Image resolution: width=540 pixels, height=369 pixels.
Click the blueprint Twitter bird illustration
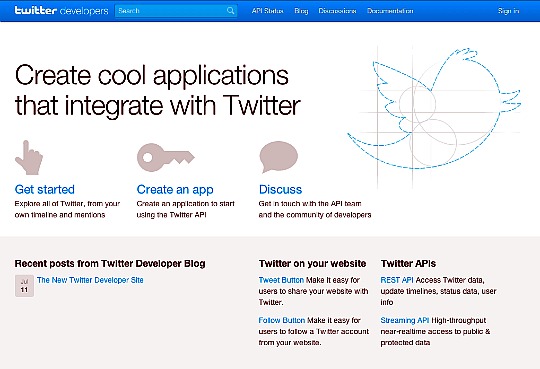click(x=435, y=110)
